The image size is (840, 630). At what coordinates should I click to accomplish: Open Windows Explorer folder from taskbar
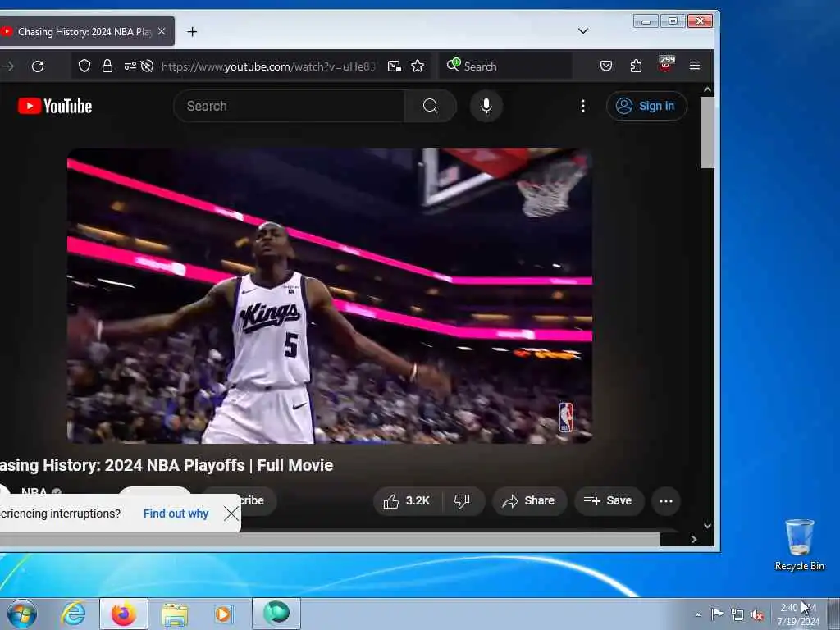coord(175,614)
